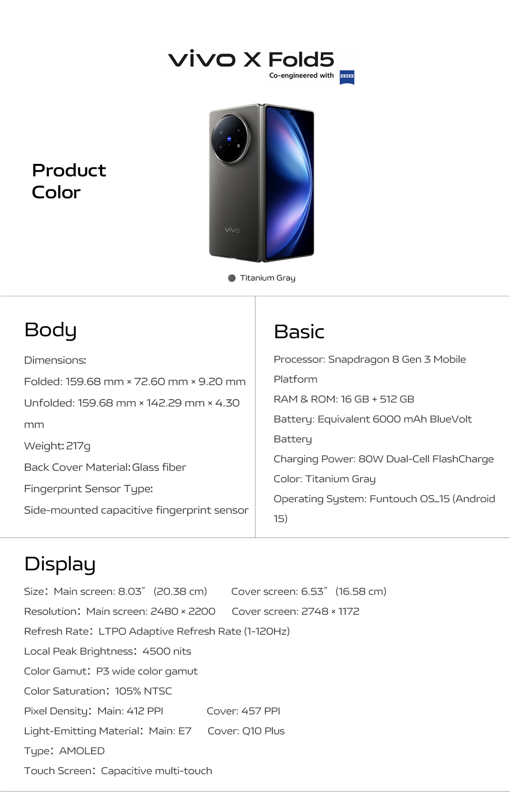The image size is (510, 812).
Task: Click the phone's blue display screen
Action: [289, 182]
